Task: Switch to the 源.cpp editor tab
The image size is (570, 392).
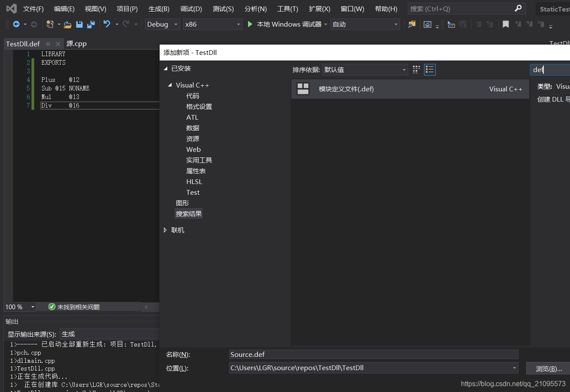Action: pyautogui.click(x=76, y=43)
